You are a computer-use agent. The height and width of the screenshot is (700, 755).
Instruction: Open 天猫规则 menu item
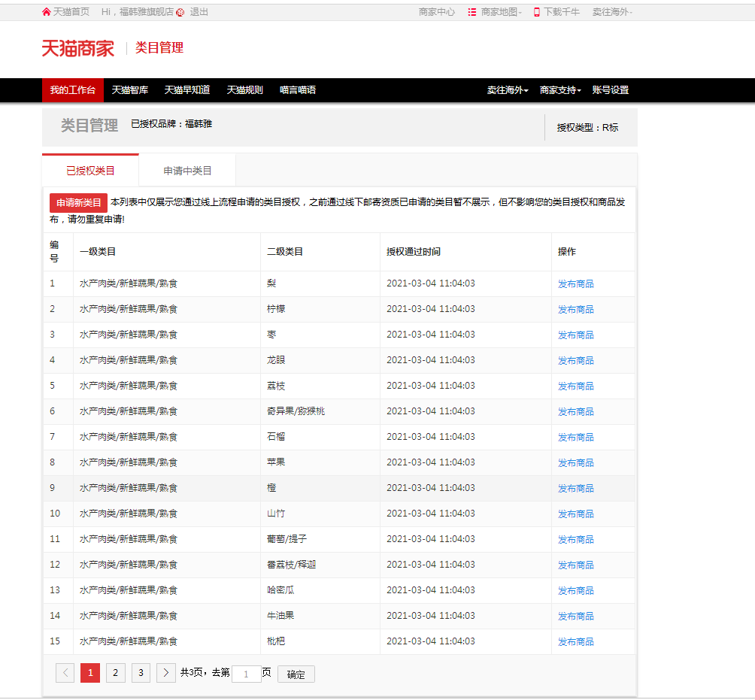244,90
